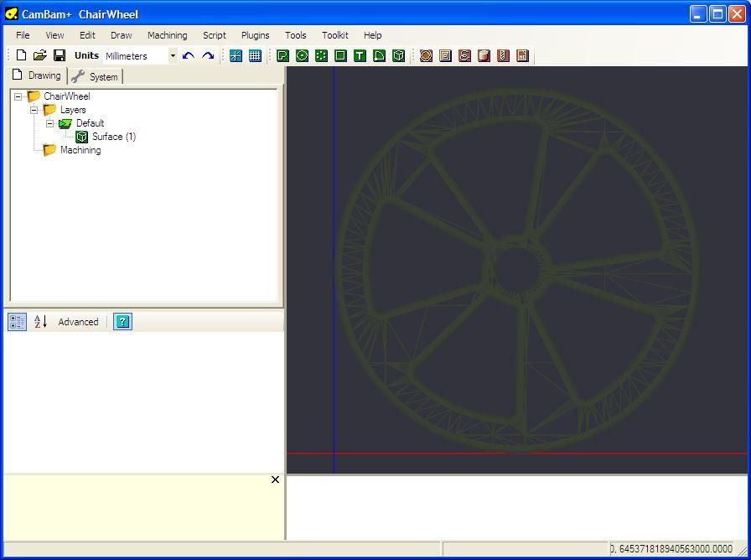Insert a Profile machining operation
The image size is (751, 560).
coord(426,55)
